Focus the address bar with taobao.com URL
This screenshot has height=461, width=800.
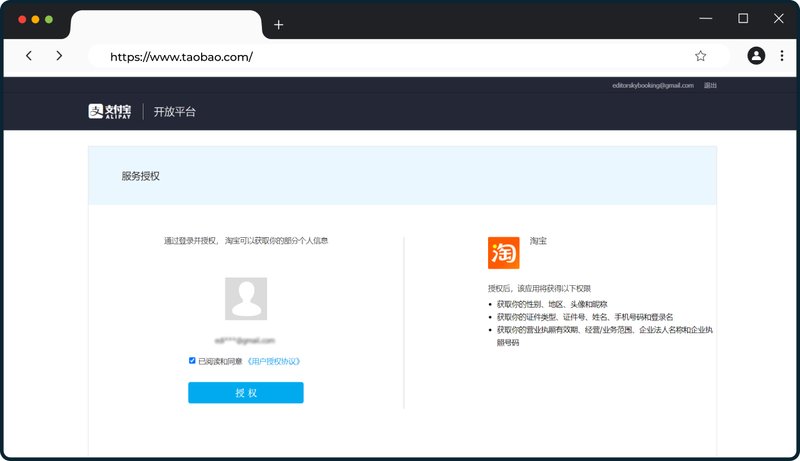click(x=408, y=56)
